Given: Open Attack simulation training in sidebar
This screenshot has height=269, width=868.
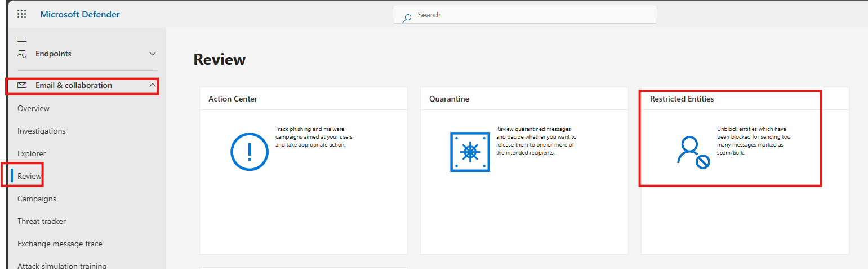Looking at the screenshot, I should coord(62,266).
